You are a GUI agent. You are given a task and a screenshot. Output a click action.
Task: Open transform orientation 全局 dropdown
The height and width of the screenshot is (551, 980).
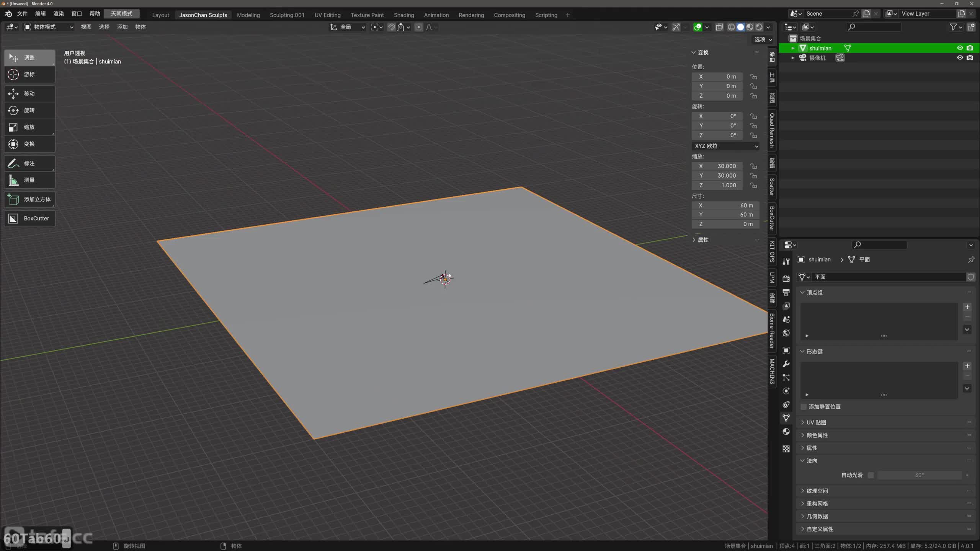[348, 27]
